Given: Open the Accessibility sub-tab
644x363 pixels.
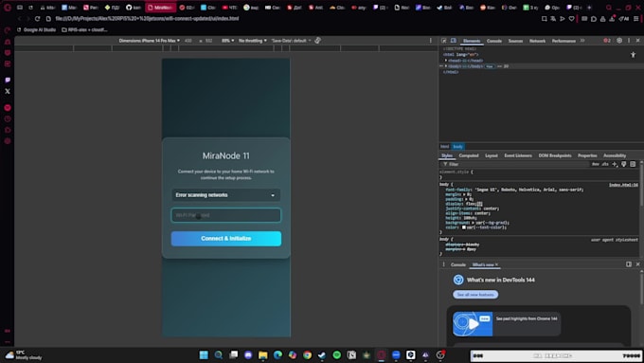Looking at the screenshot, I should pos(615,155).
